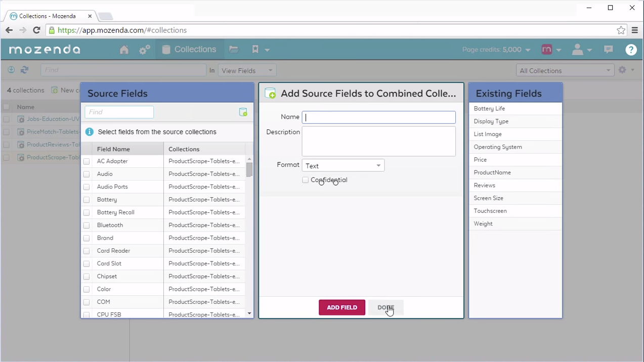Click the refresh icon in collections toolbar
Viewport: 644px width, 362px height.
[24, 70]
